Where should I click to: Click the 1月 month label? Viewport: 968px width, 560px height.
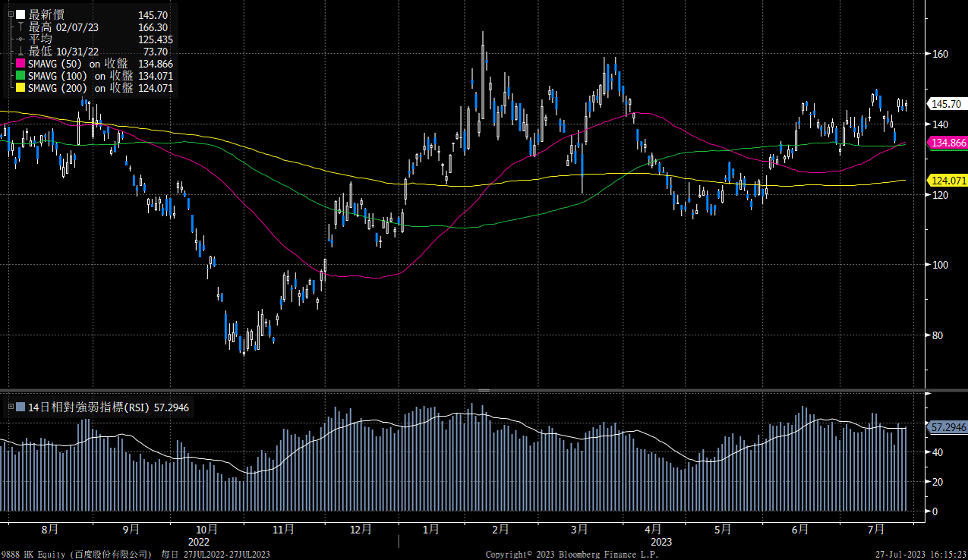tap(430, 529)
